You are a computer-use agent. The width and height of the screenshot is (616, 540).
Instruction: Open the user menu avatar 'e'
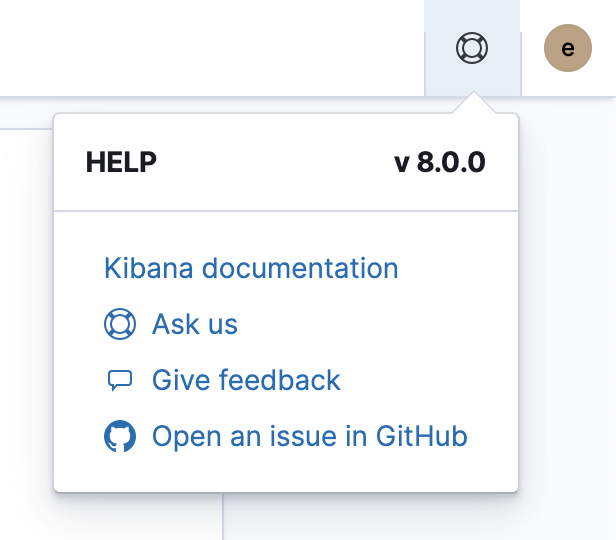coord(568,48)
